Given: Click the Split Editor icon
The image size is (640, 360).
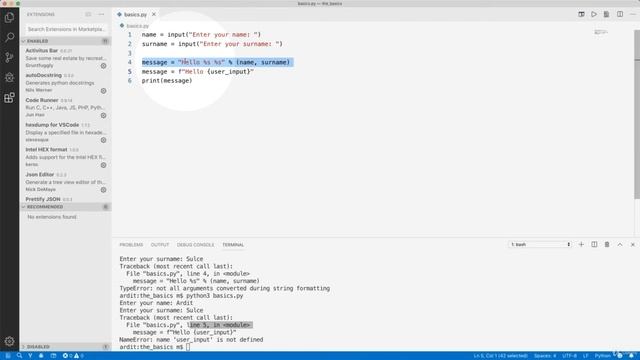Looking at the screenshot, I should (x=620, y=14).
